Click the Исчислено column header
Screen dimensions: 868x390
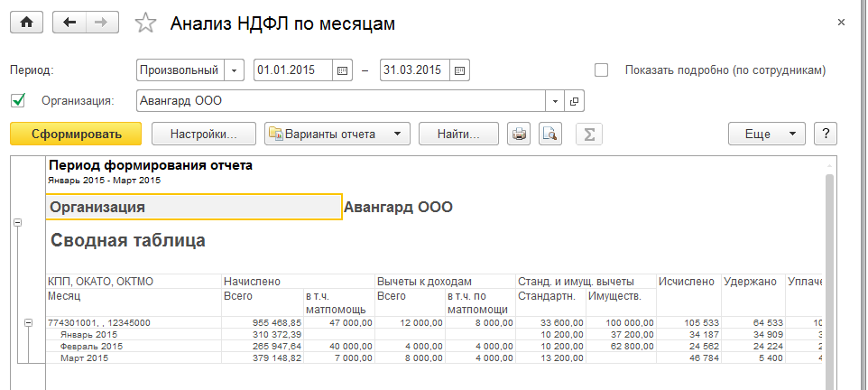click(689, 295)
